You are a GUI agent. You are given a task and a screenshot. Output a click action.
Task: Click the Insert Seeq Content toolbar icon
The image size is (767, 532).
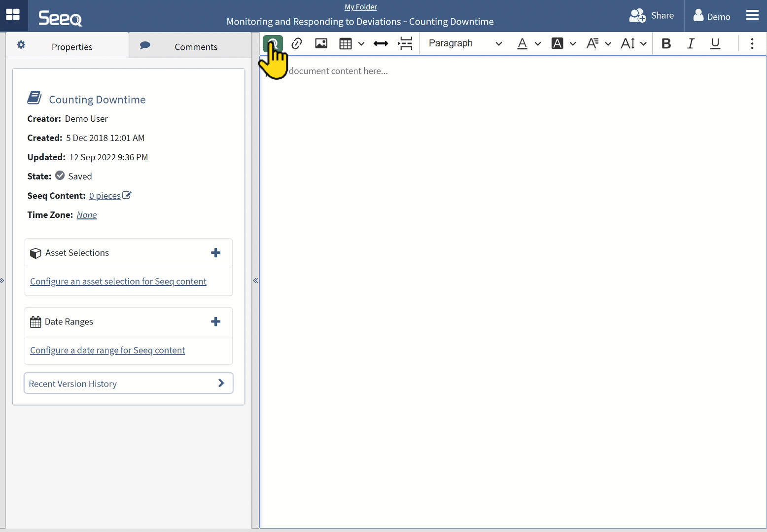273,43
